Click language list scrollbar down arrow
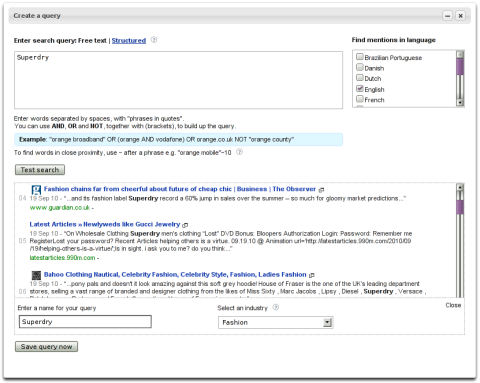Viewport: 480px width, 383px height. [460, 103]
